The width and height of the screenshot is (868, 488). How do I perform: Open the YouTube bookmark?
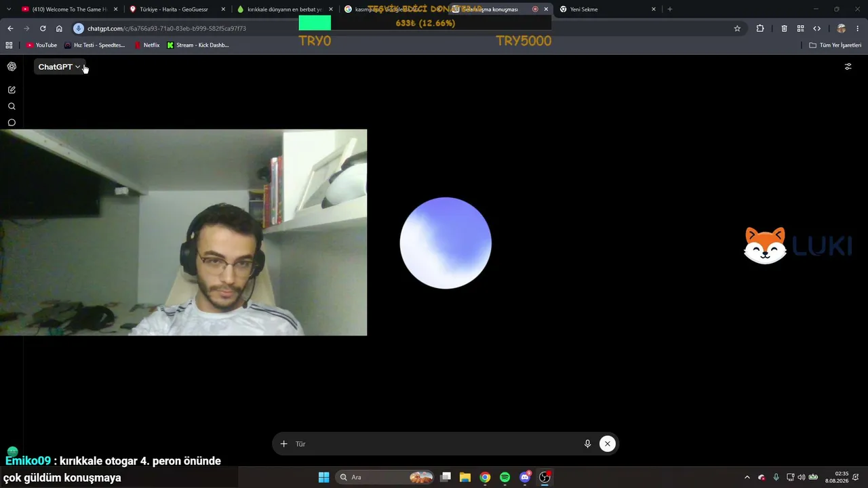tap(41, 45)
